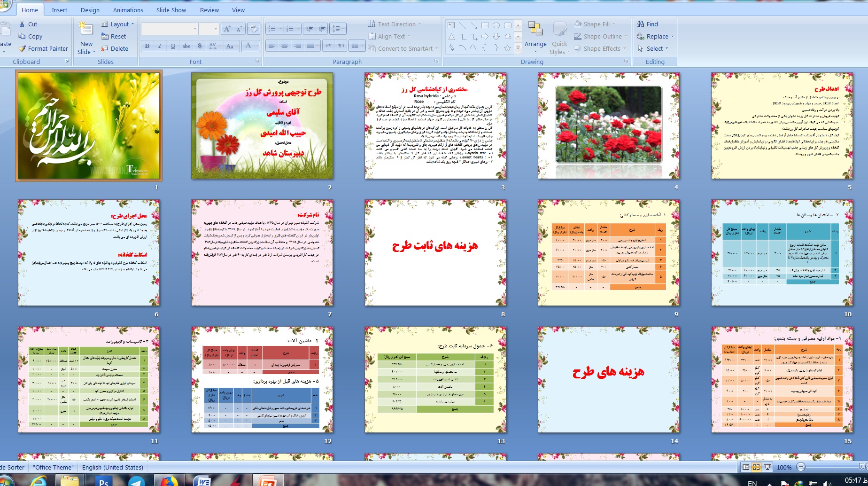The image size is (868, 486).
Task: Select the Format Painter tool
Action: [22, 48]
